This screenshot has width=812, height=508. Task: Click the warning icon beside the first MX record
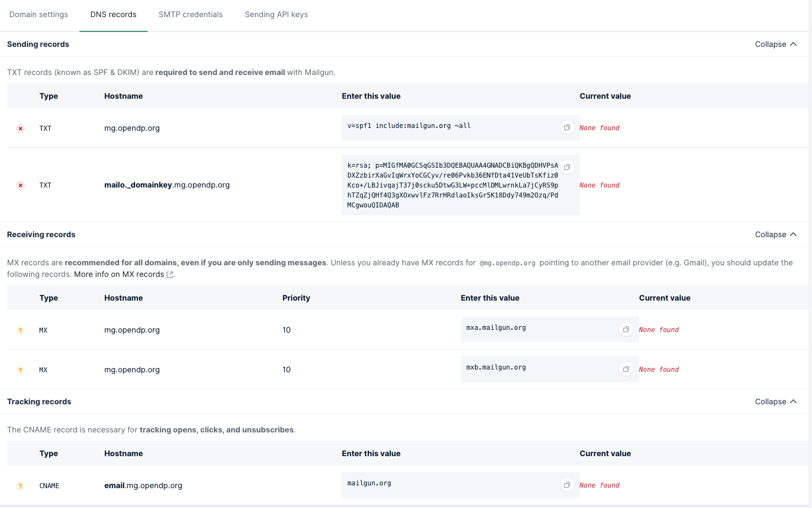[20, 330]
